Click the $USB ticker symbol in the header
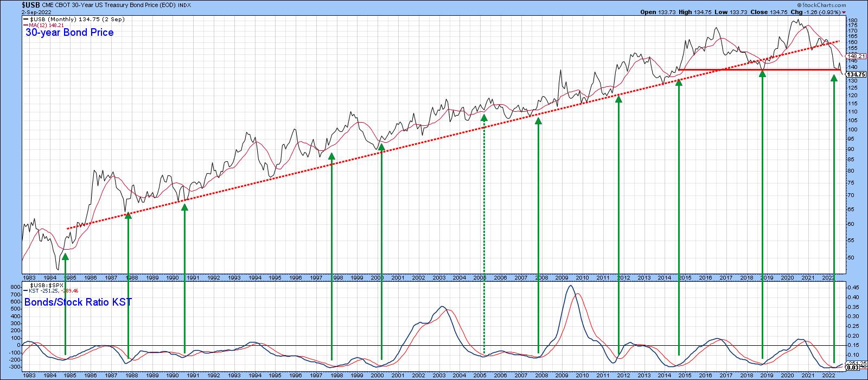 (31, 4)
